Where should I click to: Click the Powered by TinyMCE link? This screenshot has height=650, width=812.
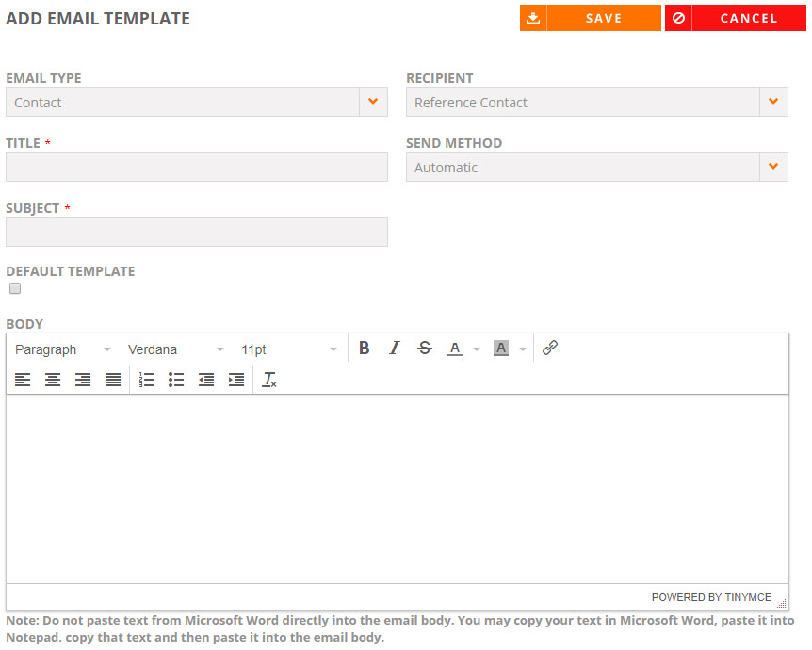click(711, 597)
